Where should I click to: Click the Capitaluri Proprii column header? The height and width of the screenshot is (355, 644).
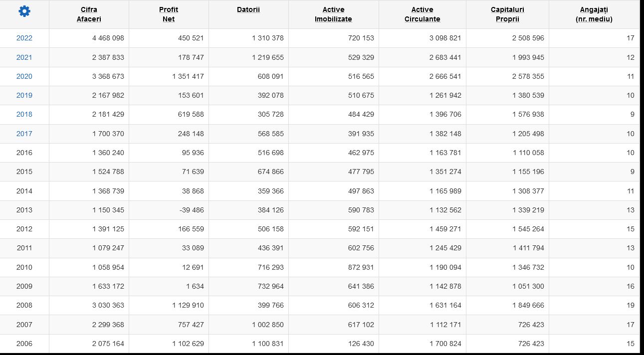(x=507, y=14)
